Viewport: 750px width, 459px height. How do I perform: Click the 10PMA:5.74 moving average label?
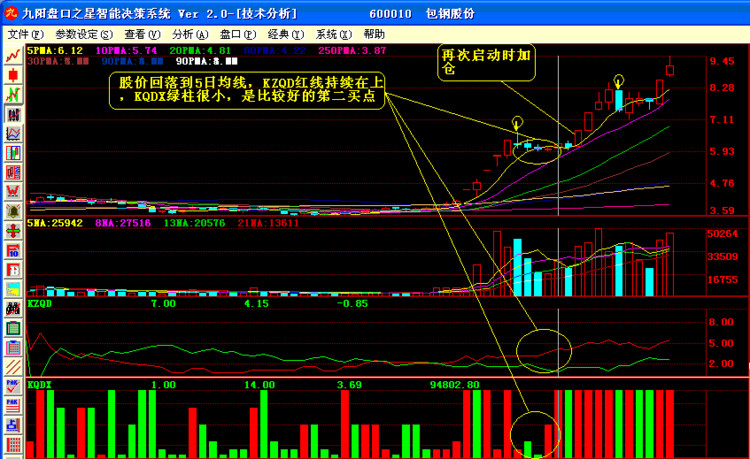point(126,51)
